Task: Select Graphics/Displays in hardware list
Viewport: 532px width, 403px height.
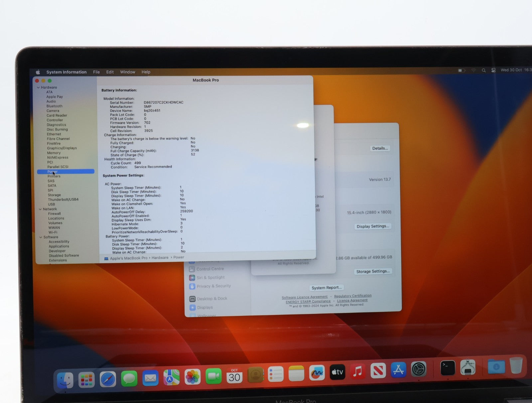Action: (x=62, y=148)
